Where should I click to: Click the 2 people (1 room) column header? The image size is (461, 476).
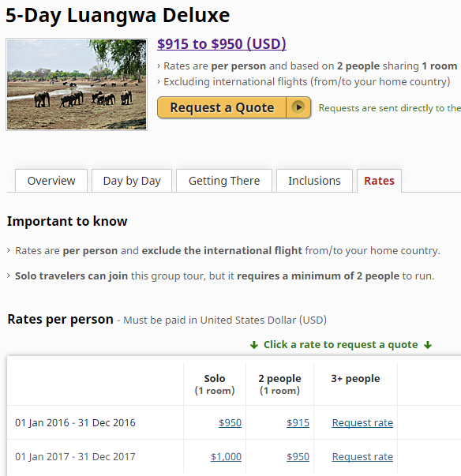tap(279, 384)
